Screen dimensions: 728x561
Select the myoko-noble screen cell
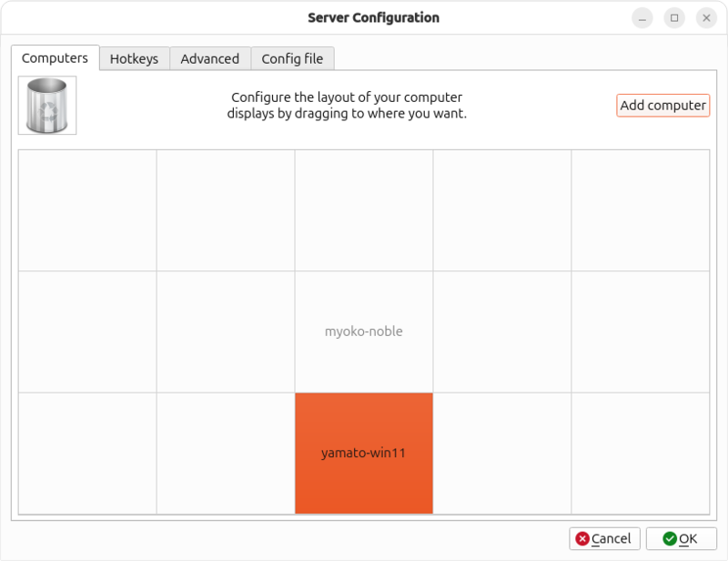364,331
